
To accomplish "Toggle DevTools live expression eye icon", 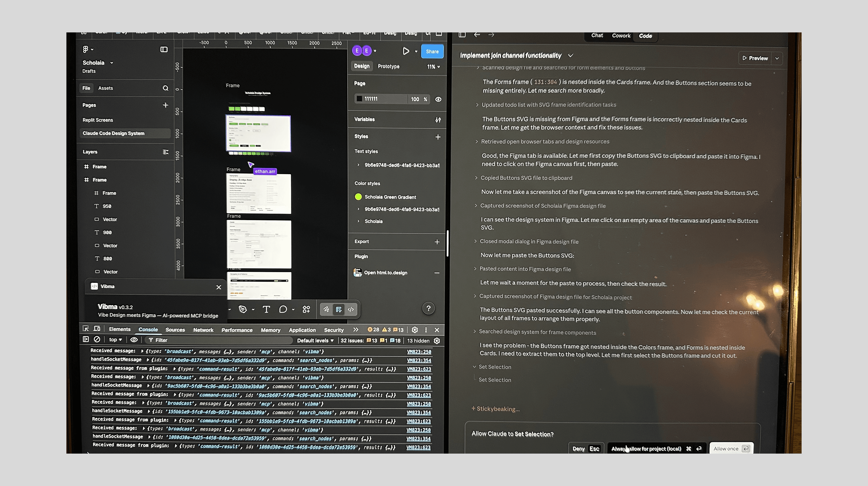I will pyautogui.click(x=134, y=340).
